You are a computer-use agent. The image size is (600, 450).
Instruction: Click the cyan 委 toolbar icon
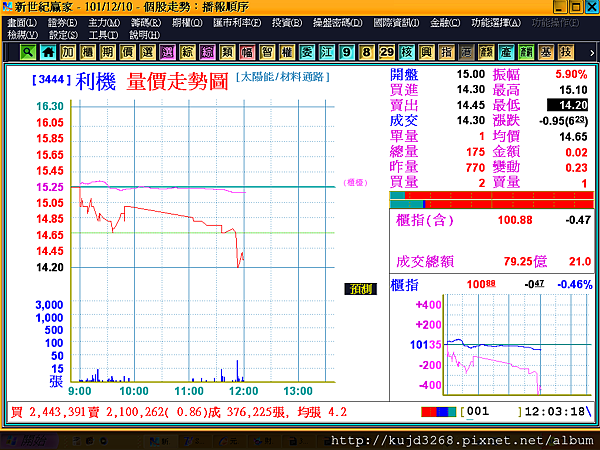click(x=307, y=52)
